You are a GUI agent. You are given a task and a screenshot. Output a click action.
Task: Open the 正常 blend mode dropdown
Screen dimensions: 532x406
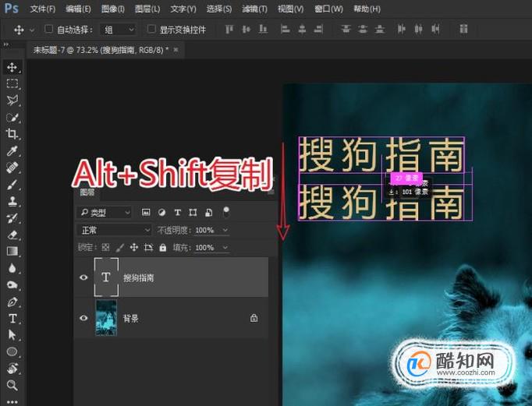pyautogui.click(x=114, y=230)
